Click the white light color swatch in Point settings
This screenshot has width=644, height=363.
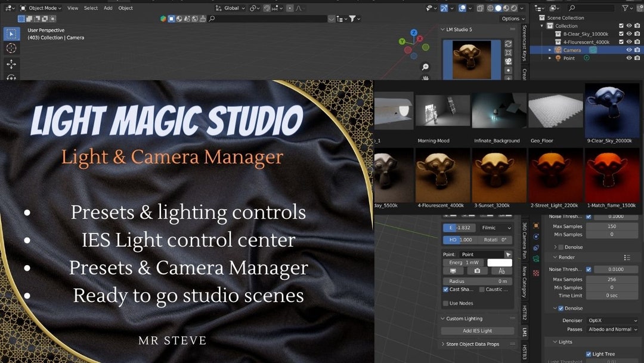pyautogui.click(x=500, y=262)
